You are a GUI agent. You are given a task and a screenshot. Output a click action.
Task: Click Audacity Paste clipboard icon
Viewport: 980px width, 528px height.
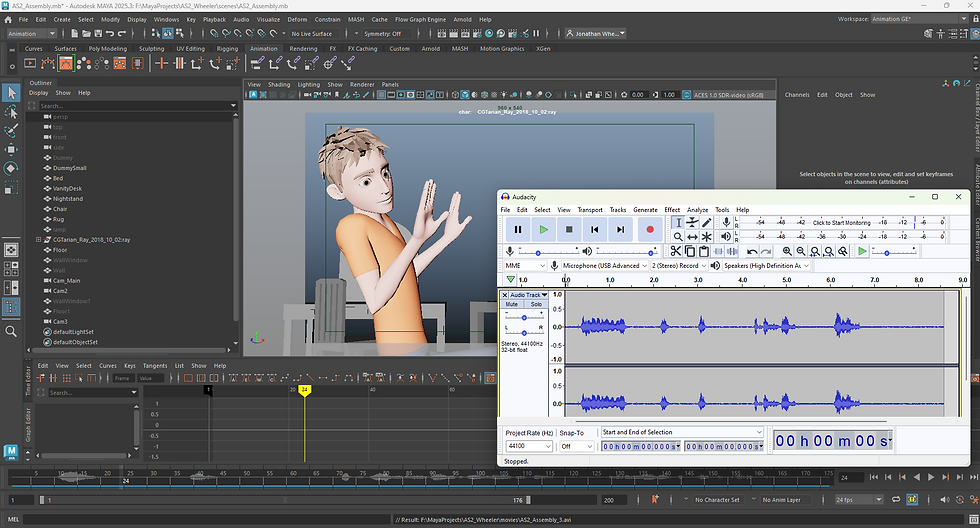point(704,251)
